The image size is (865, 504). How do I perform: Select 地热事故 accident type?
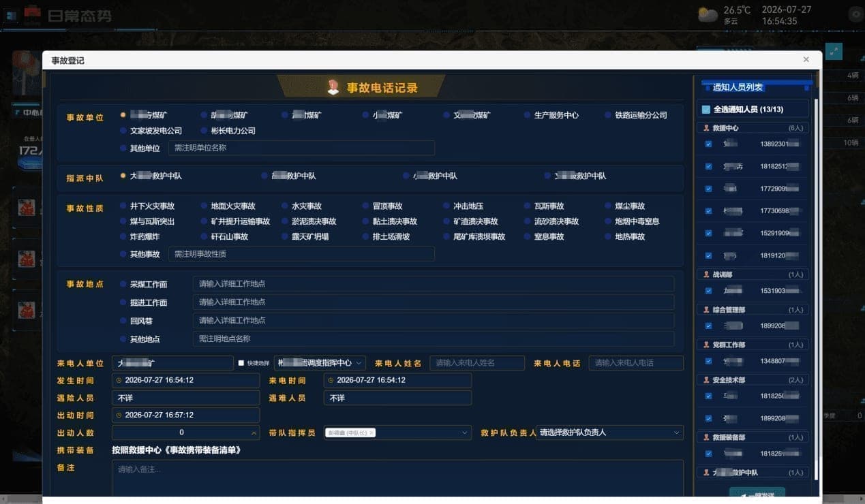tap(625, 237)
